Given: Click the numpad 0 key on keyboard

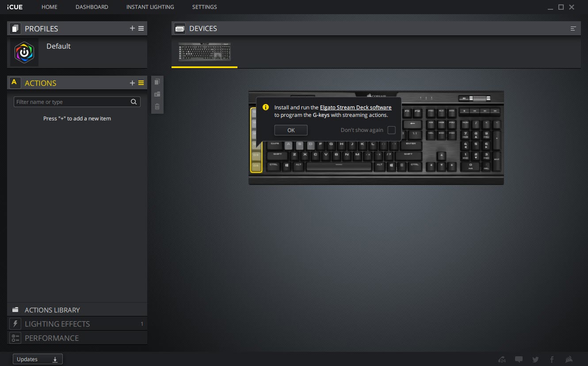Looking at the screenshot, I should tap(470, 166).
